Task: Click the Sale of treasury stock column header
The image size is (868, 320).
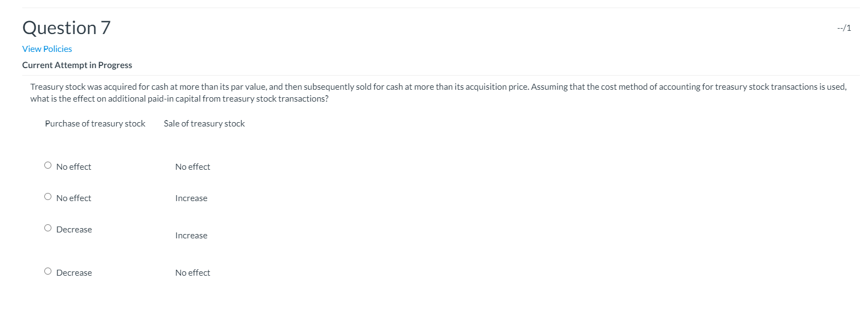Action: click(x=204, y=123)
